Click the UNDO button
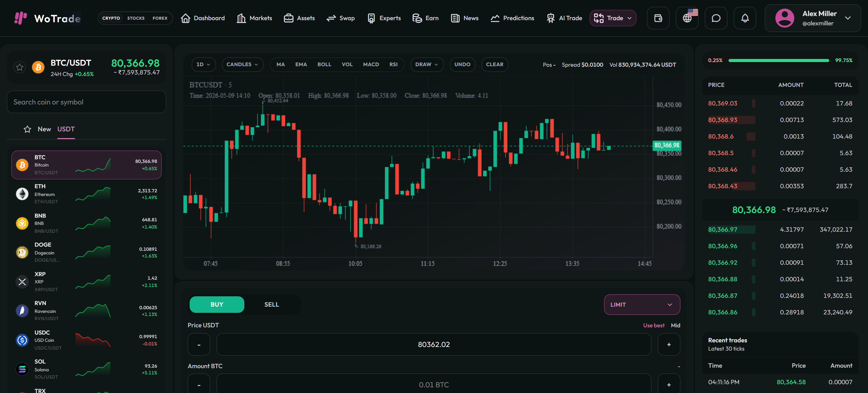 (x=462, y=64)
